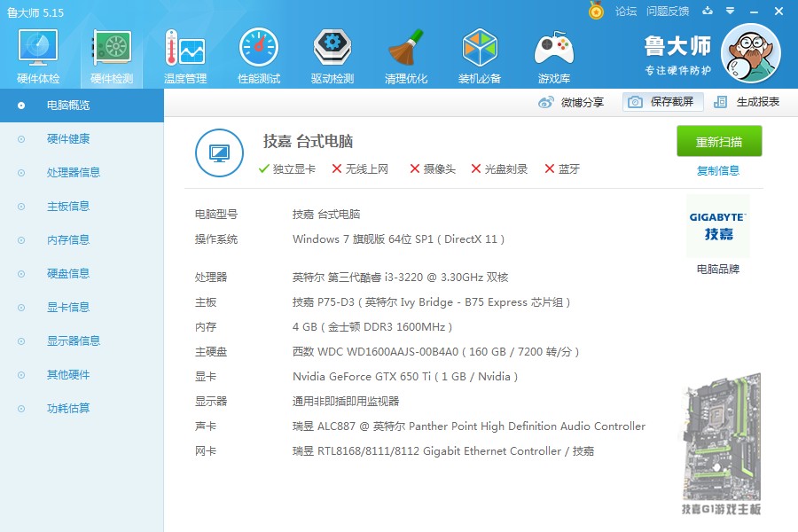Viewport: 798px width, 532px height.
Task: Click the 技嘉 台式电脑 heading title
Action: coord(308,142)
